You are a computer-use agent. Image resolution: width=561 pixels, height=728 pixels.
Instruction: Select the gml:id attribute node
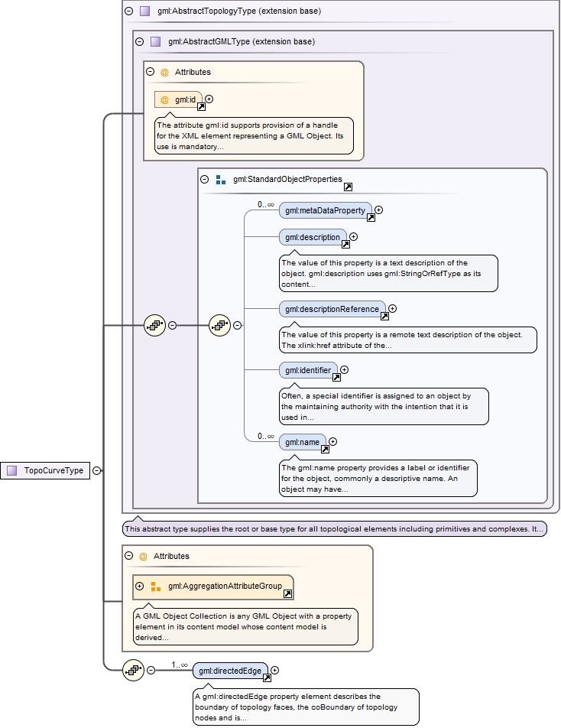coord(179,99)
